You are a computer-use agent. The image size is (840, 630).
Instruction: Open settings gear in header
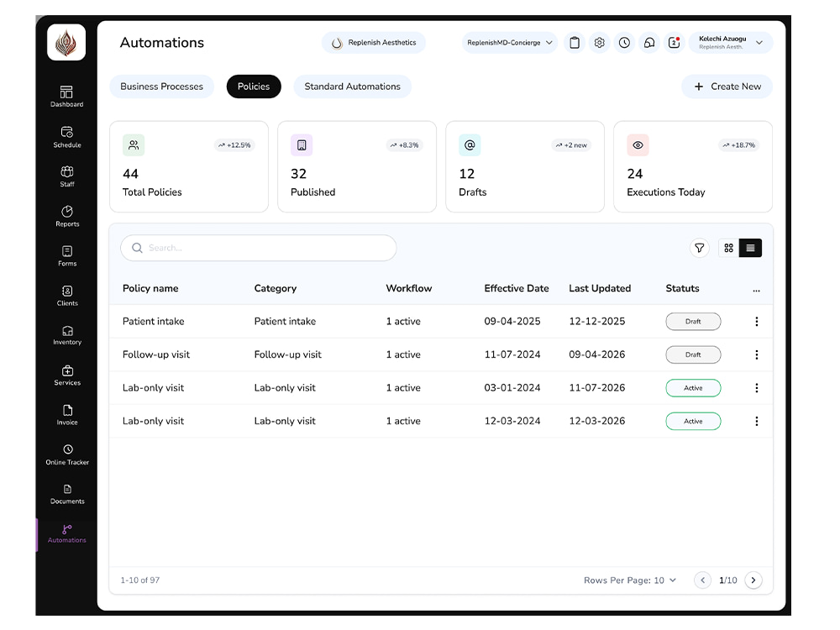click(x=600, y=43)
